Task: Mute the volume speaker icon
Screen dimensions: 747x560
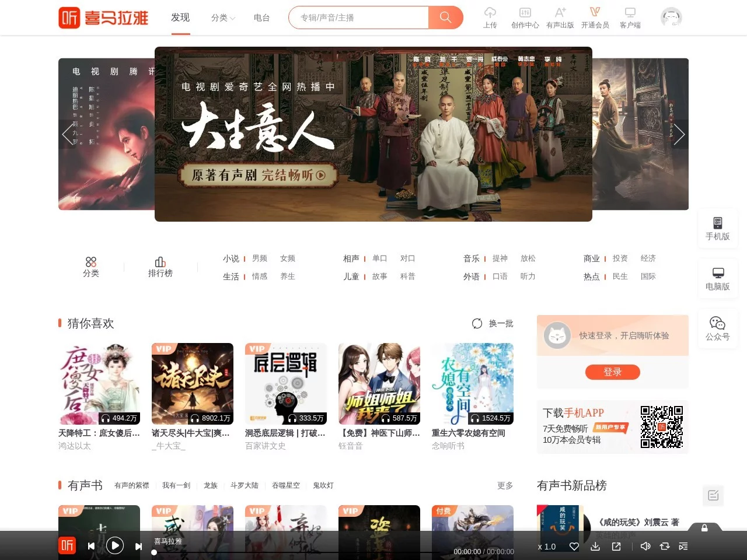Action: (x=645, y=546)
